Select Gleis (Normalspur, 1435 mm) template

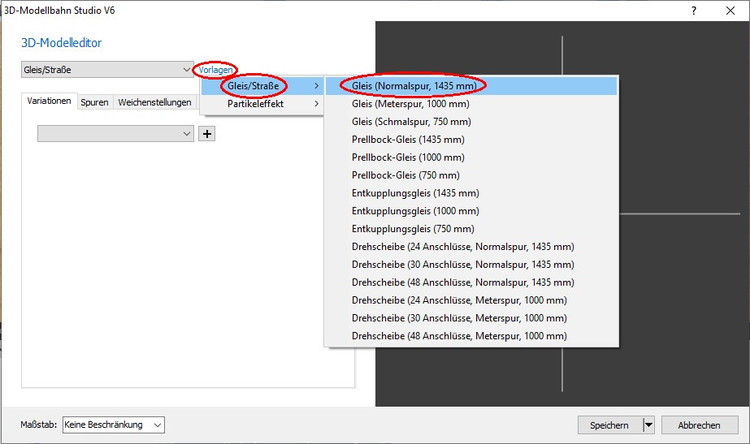(471, 86)
